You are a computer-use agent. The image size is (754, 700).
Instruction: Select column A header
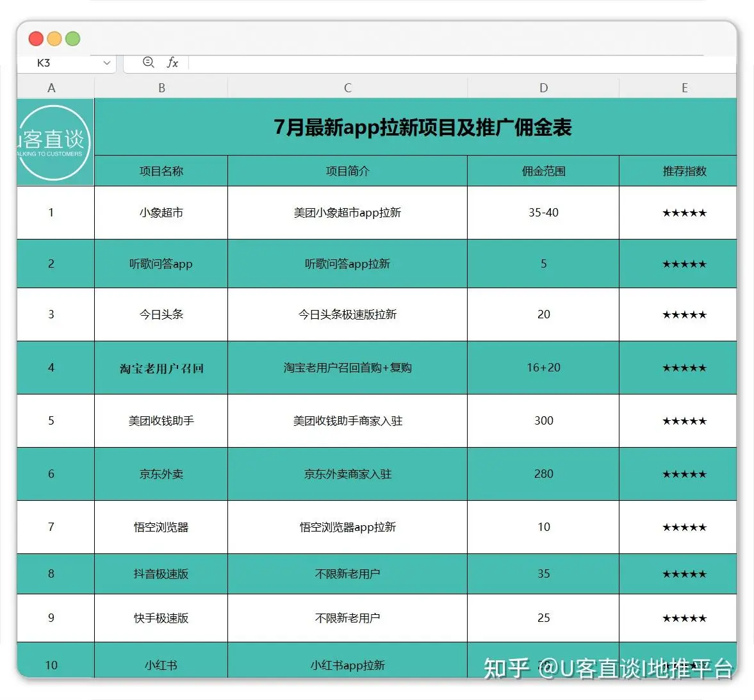coord(51,88)
